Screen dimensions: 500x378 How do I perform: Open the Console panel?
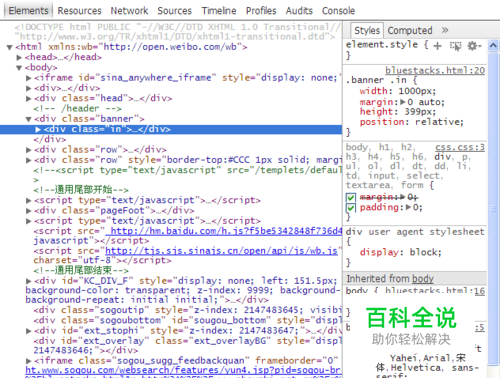point(338,11)
